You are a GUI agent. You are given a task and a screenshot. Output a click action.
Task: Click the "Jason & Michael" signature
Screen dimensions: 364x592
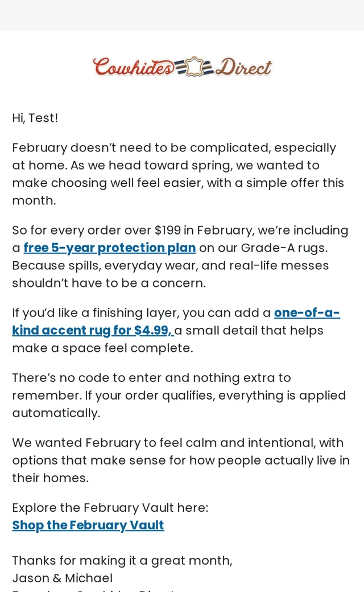[x=62, y=578]
